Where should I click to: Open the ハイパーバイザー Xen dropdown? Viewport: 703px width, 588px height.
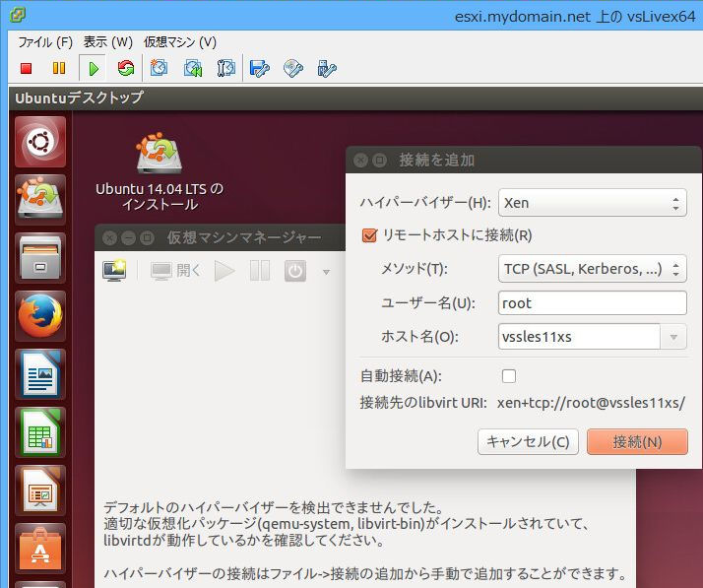click(593, 203)
